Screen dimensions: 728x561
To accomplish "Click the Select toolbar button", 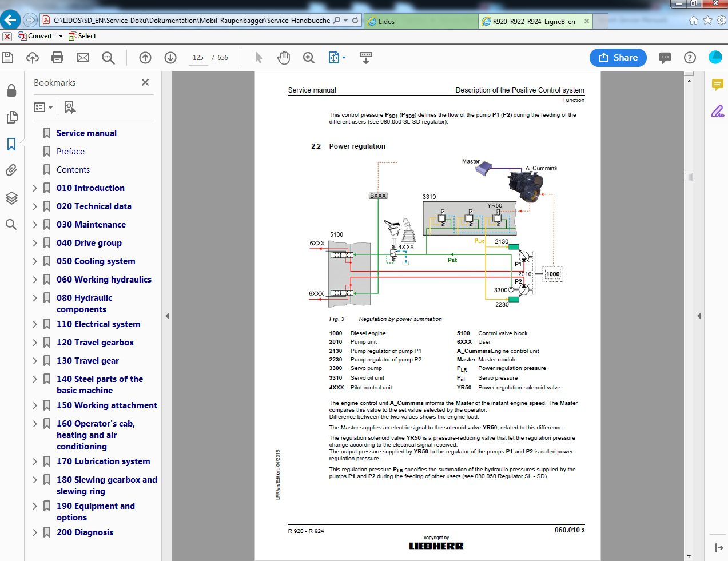I will [x=82, y=36].
